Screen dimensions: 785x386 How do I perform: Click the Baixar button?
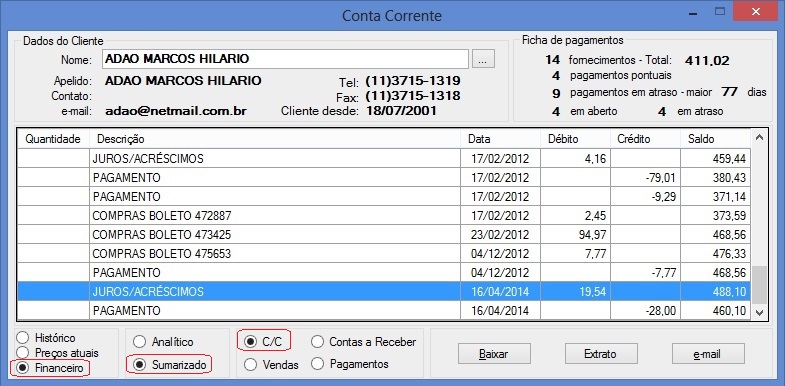494,354
